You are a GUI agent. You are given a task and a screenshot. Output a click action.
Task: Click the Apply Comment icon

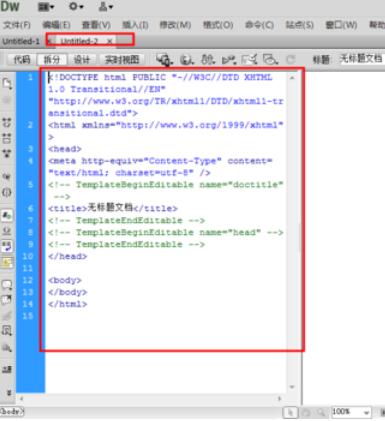[7, 285]
